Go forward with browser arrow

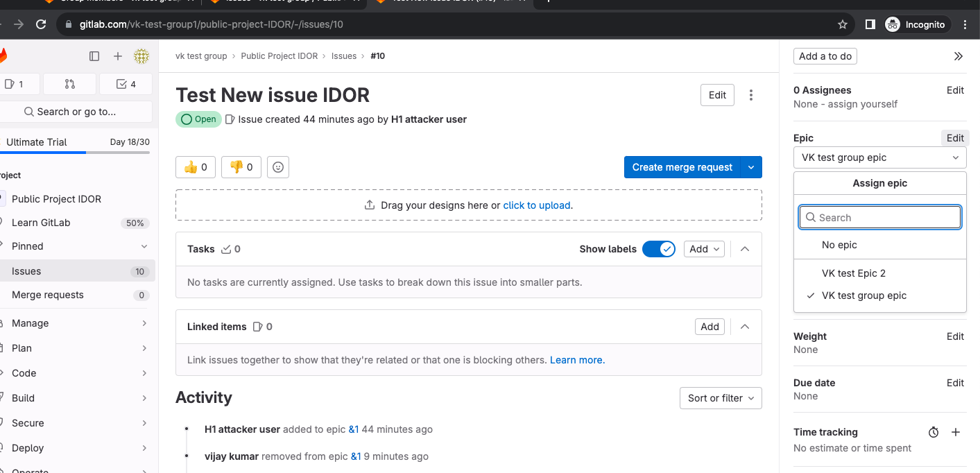19,24
